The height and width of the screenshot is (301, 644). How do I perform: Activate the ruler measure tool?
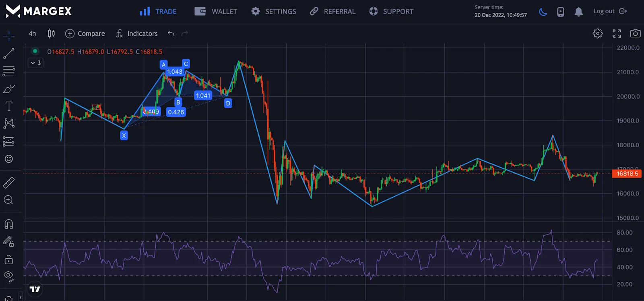click(x=9, y=183)
